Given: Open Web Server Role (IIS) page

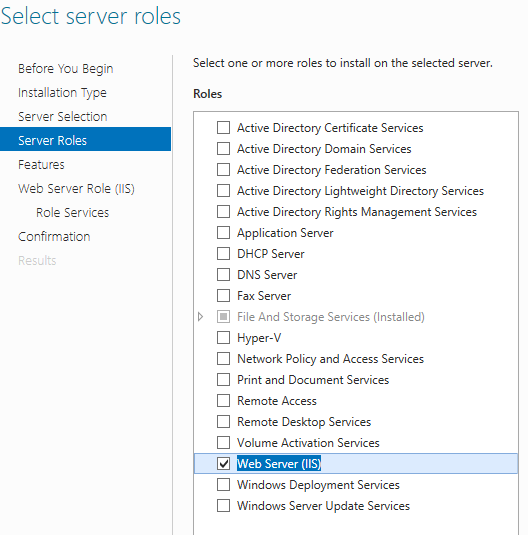Looking at the screenshot, I should pyautogui.click(x=76, y=189).
